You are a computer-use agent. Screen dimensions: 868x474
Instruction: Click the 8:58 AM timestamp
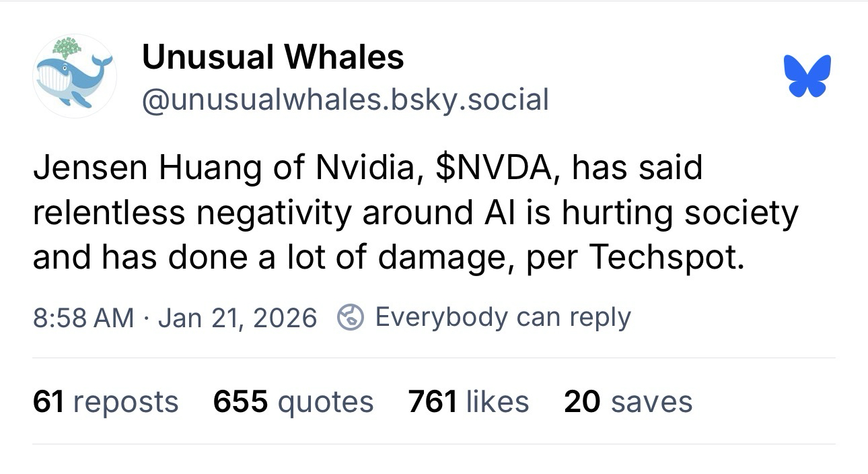pos(83,317)
